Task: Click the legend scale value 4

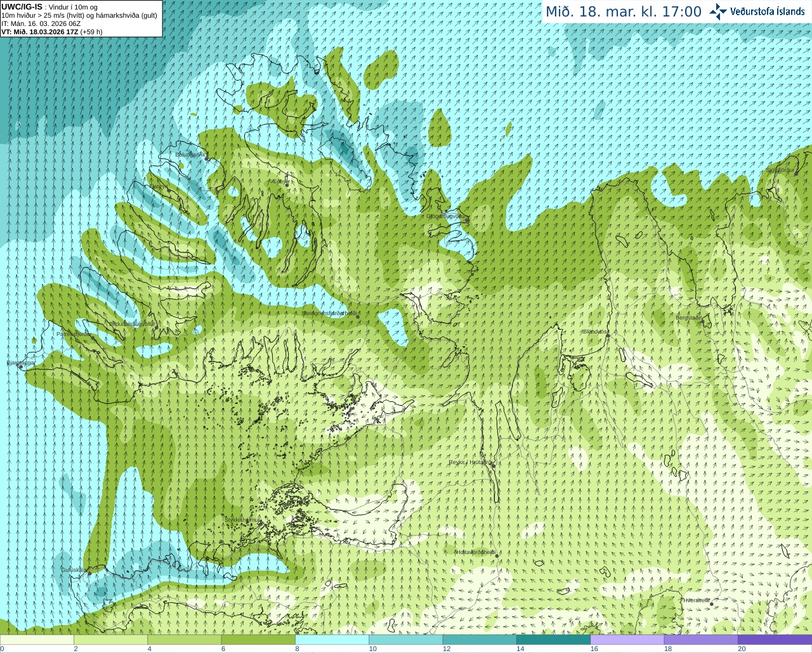Action: [x=149, y=649]
